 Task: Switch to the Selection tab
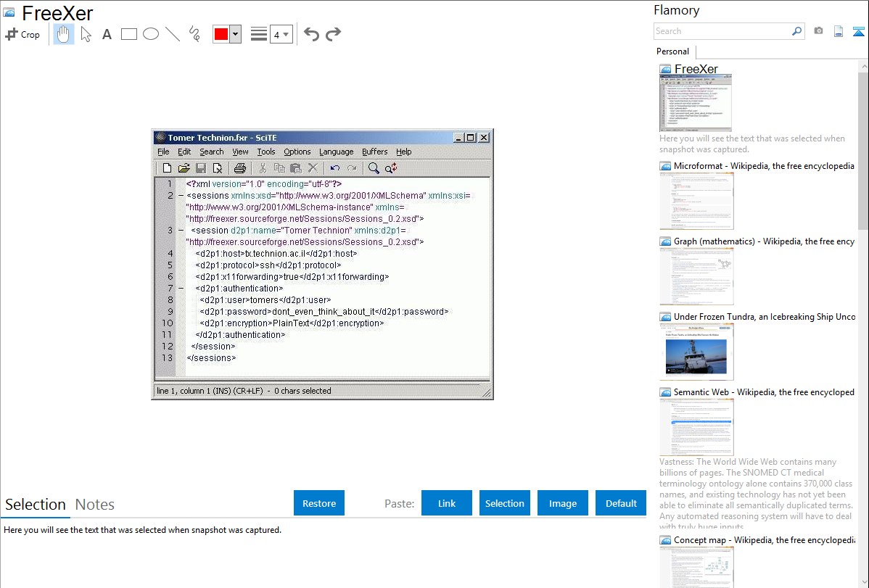pos(36,505)
